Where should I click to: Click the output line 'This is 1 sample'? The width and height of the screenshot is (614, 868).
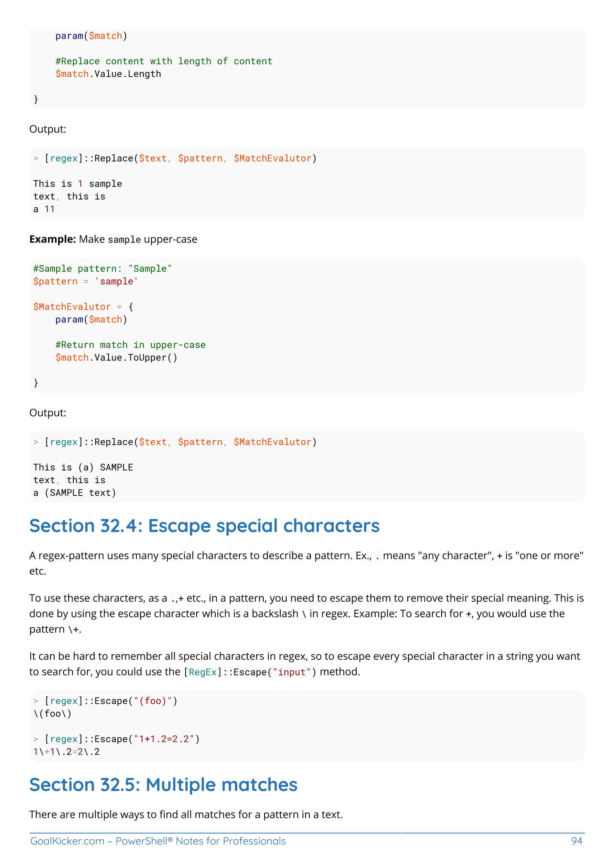[77, 184]
